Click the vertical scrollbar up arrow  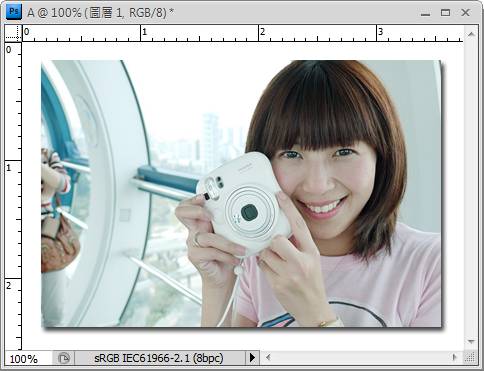(x=471, y=34)
